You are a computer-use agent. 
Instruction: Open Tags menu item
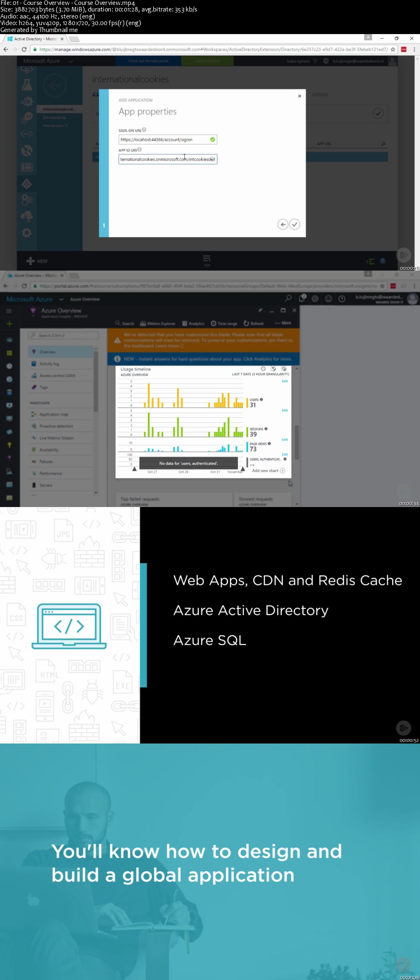point(61,388)
